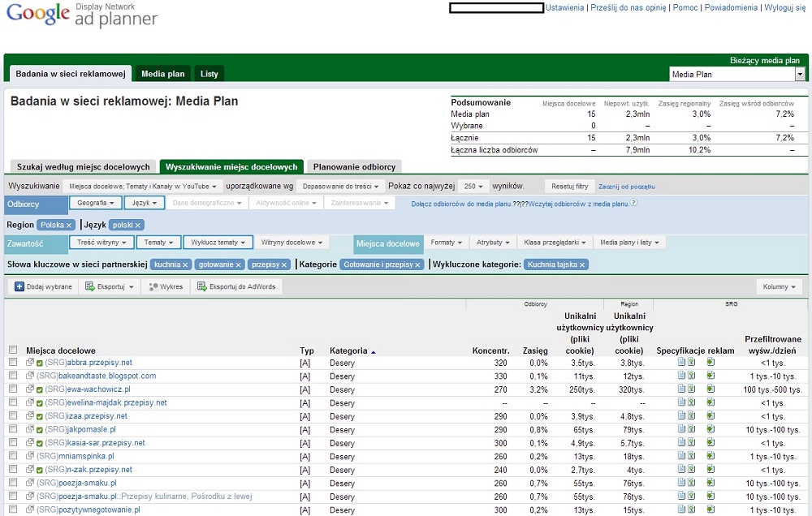Screen dimensions: 812x516
Task: Click green arrow icon in ewa-wachowicz.pl row
Action: click(x=710, y=389)
